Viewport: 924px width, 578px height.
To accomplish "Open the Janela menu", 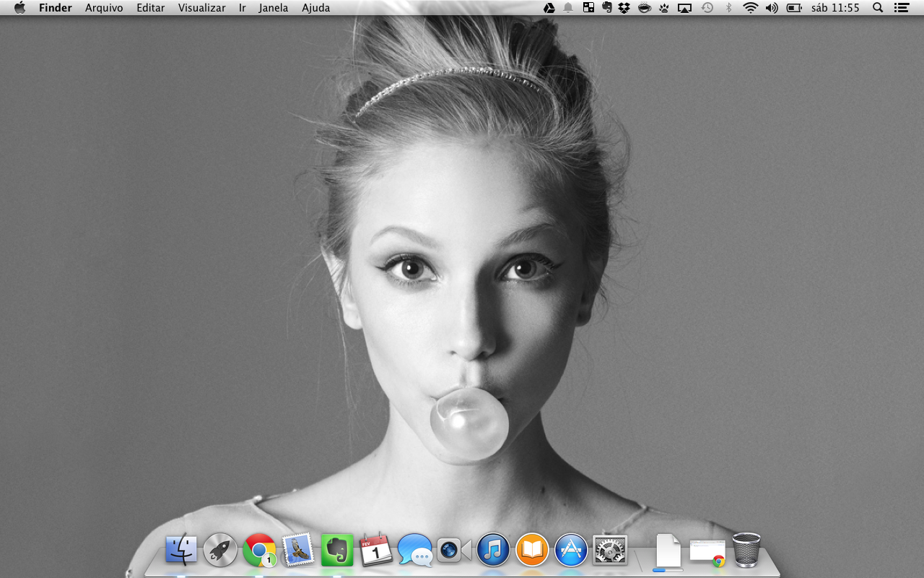I will 274,8.
